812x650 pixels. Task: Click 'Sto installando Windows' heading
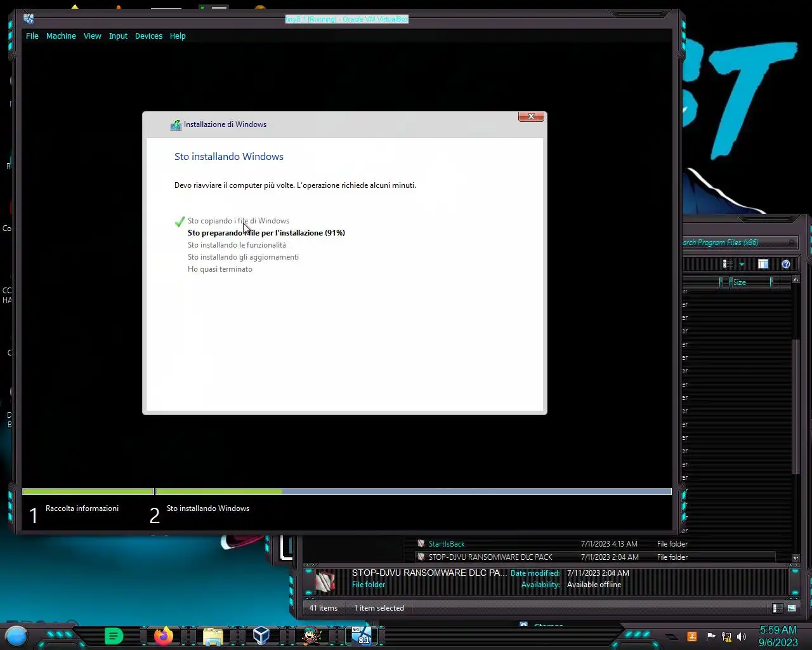coord(229,157)
